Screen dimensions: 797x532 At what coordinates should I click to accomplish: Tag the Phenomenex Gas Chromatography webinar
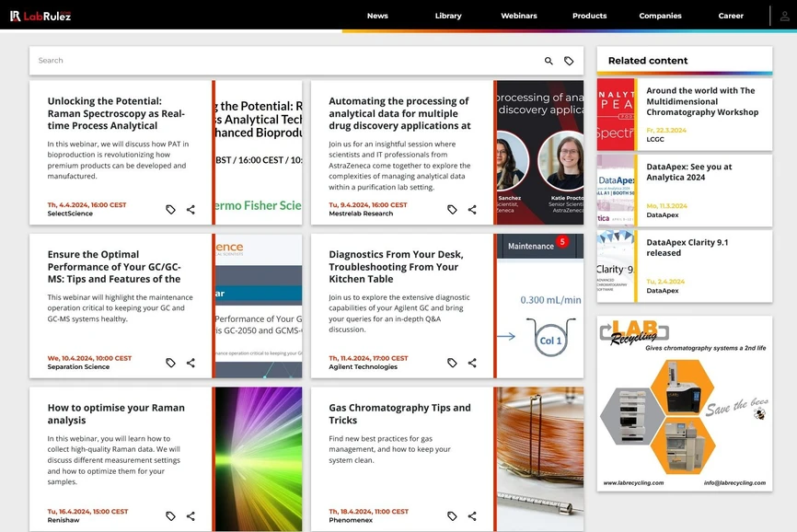point(452,516)
